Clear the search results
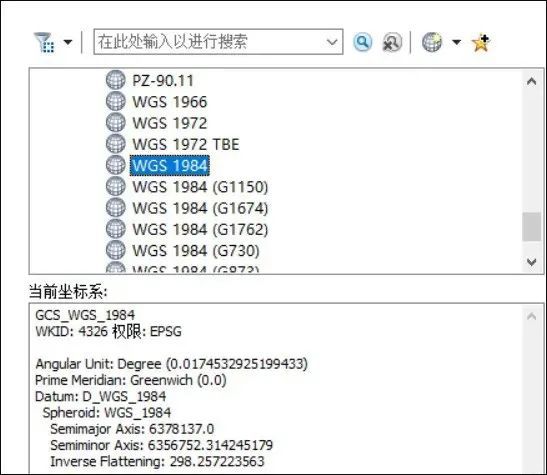The height and width of the screenshot is (475, 547). 392,43
